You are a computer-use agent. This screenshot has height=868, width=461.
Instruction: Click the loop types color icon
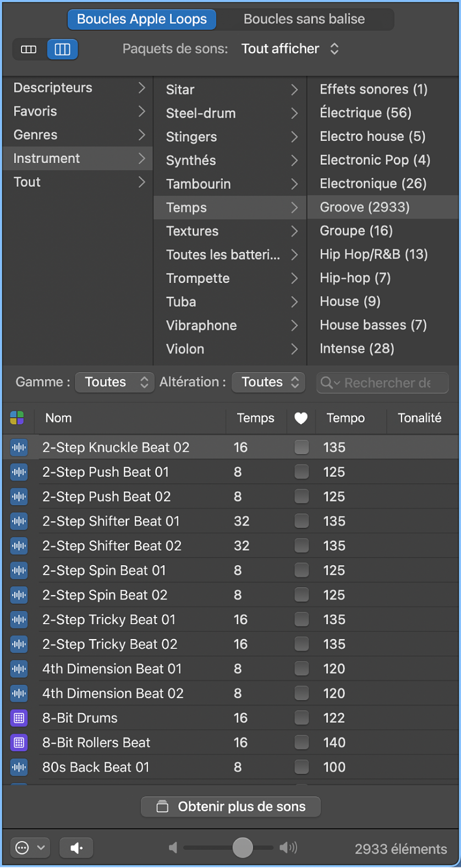pos(17,418)
